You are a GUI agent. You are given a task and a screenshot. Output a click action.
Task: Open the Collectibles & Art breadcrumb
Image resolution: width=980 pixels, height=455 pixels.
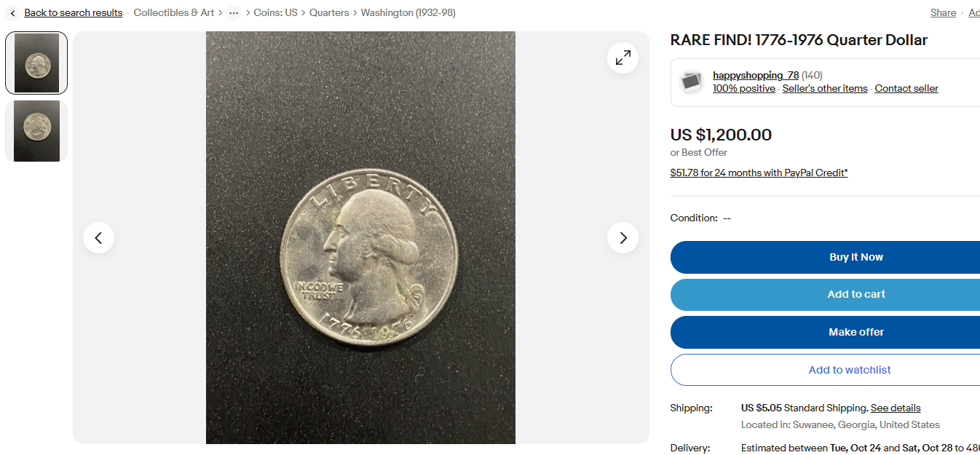click(x=174, y=13)
